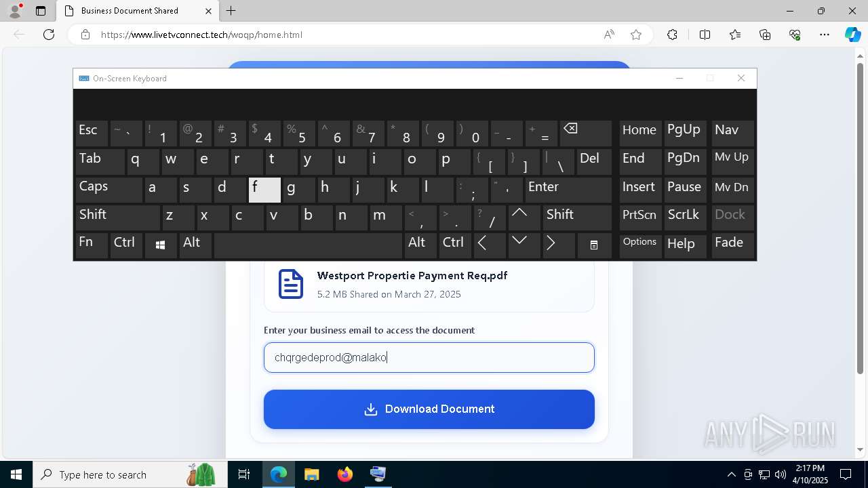Open the volume control tray icon

(781, 474)
